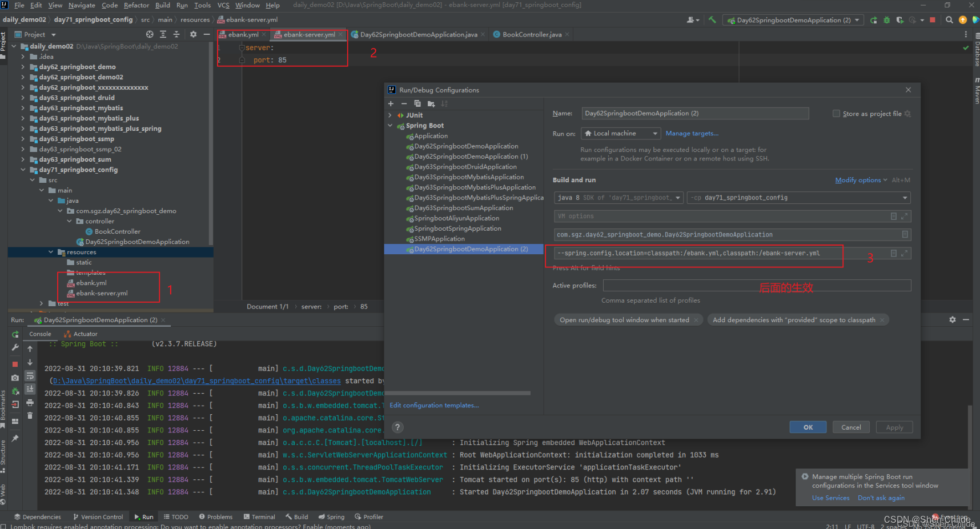Image resolution: width=980 pixels, height=529 pixels.
Task: Open Project panel options gear
Action: pyautogui.click(x=194, y=34)
